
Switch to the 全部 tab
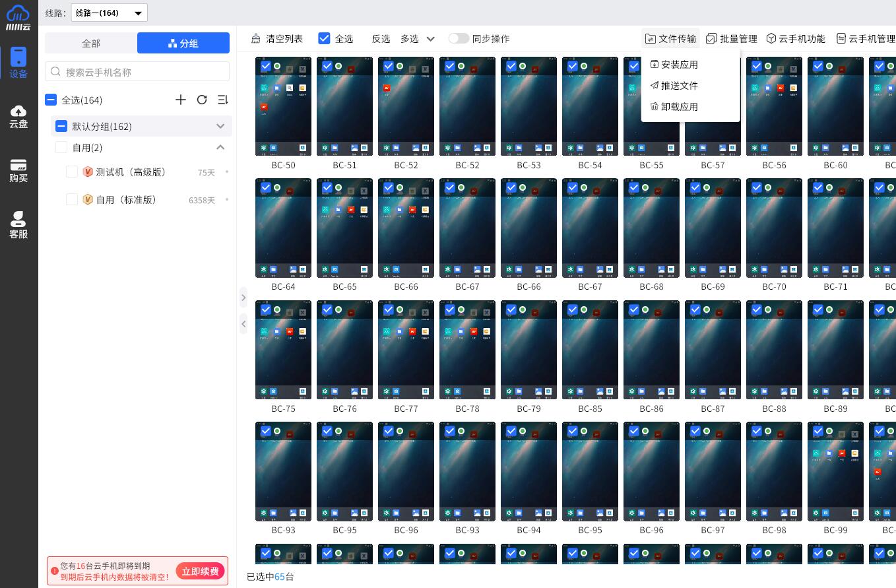pos(91,43)
